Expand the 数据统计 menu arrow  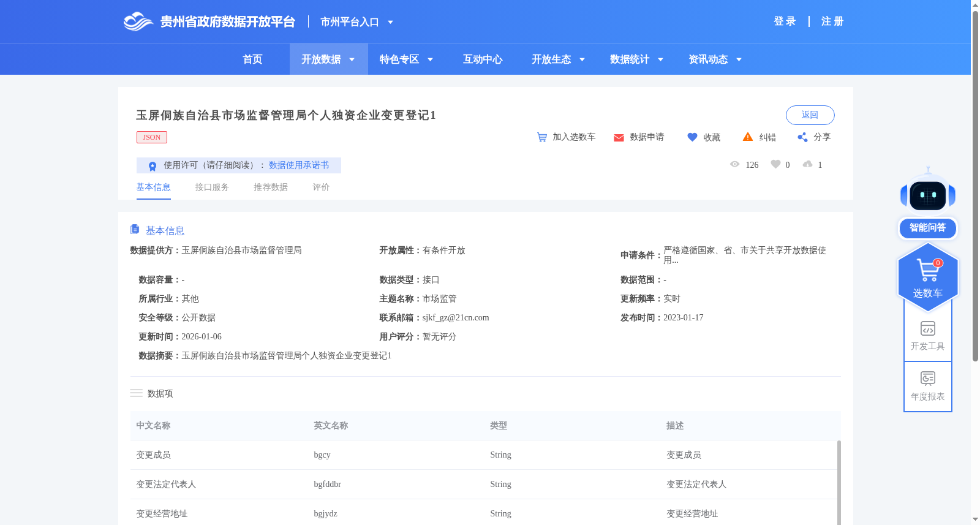tap(660, 59)
